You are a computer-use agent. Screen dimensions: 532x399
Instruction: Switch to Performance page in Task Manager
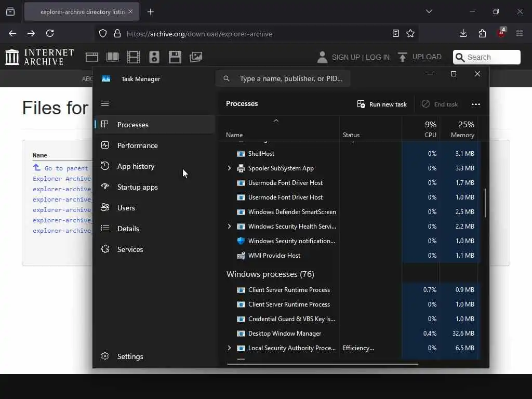[x=155, y=145]
